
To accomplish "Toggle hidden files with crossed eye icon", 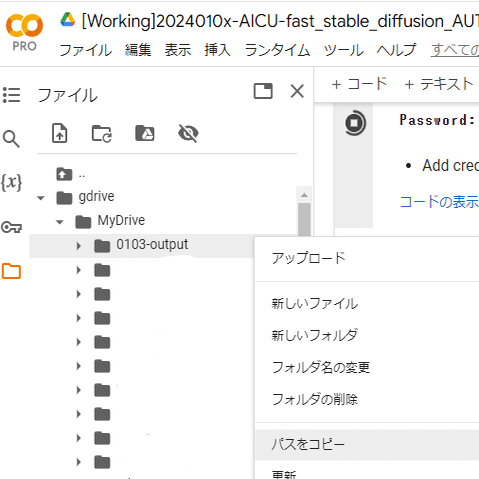I will pos(188,134).
